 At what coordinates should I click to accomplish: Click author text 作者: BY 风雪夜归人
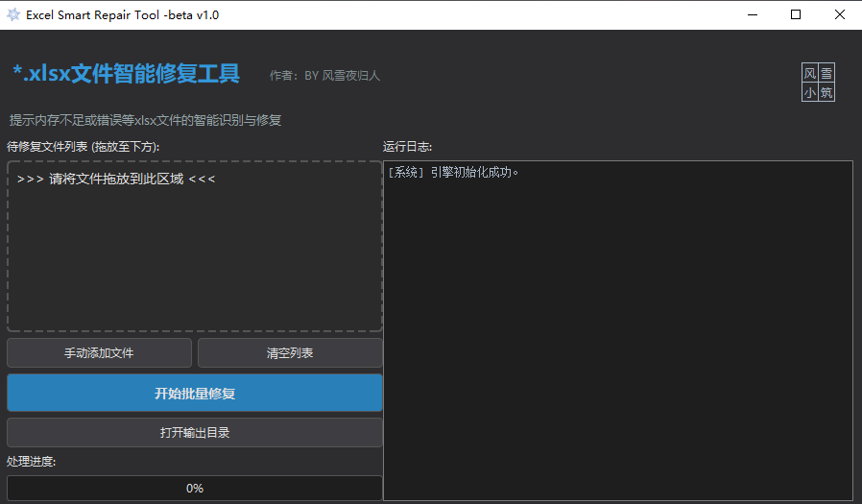(324, 76)
